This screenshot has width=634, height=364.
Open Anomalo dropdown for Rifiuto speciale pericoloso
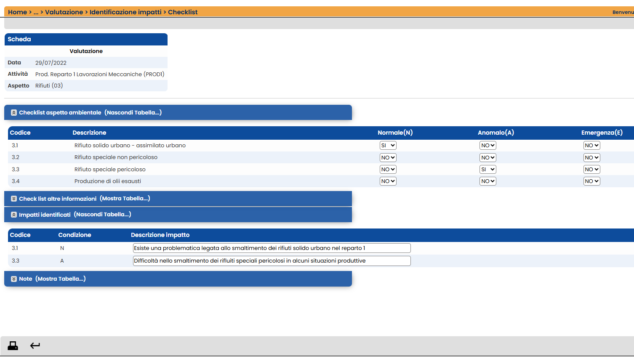488,170
